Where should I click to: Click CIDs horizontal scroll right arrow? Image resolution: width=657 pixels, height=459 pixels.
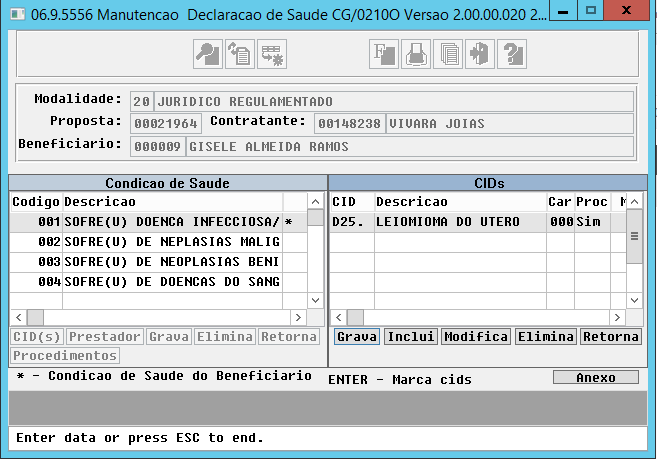click(617, 318)
